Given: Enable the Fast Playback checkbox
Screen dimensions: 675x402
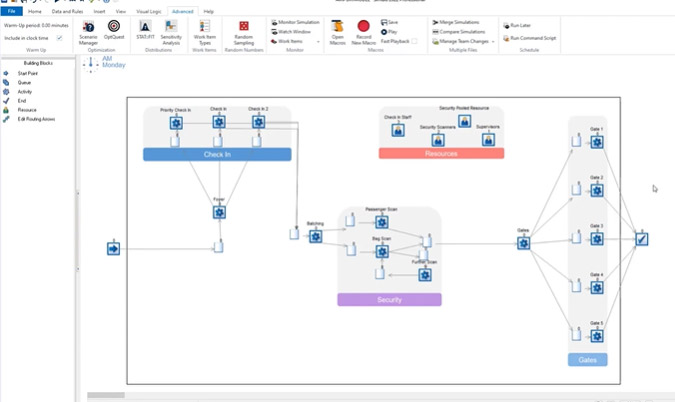Looking at the screenshot, I should point(415,41).
